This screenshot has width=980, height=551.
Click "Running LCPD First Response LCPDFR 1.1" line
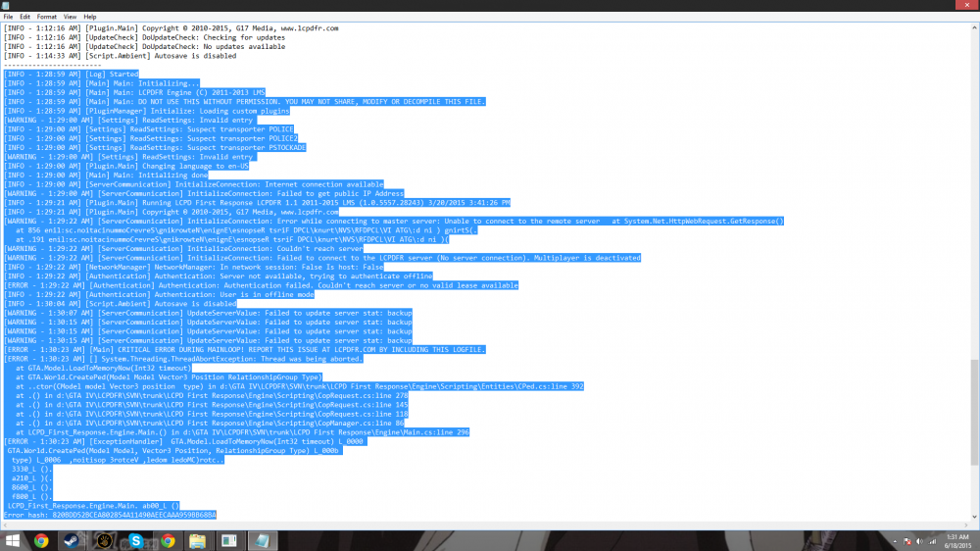[257, 203]
